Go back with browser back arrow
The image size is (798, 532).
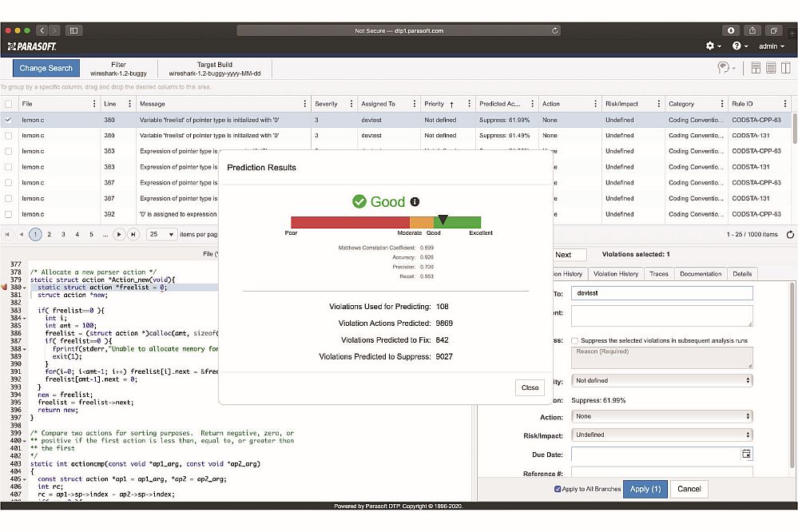42,30
